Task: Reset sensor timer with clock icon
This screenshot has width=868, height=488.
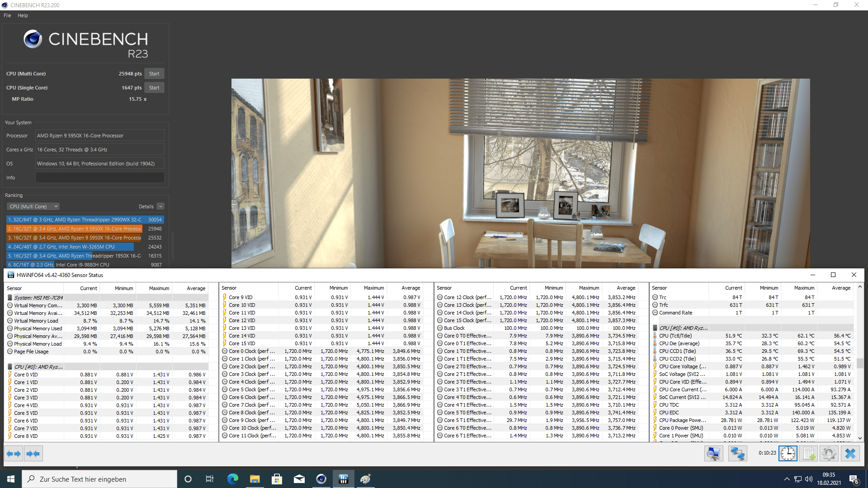Action: coord(788,454)
